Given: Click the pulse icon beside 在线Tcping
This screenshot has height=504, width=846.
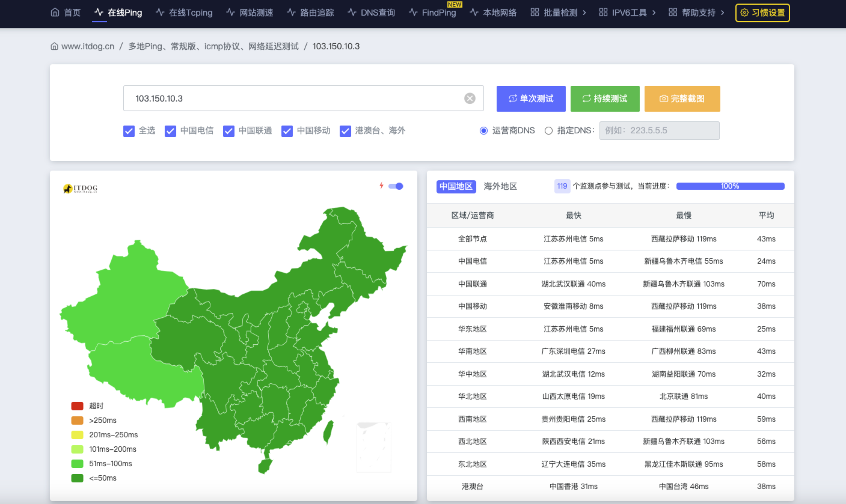Looking at the screenshot, I should click(x=160, y=12).
